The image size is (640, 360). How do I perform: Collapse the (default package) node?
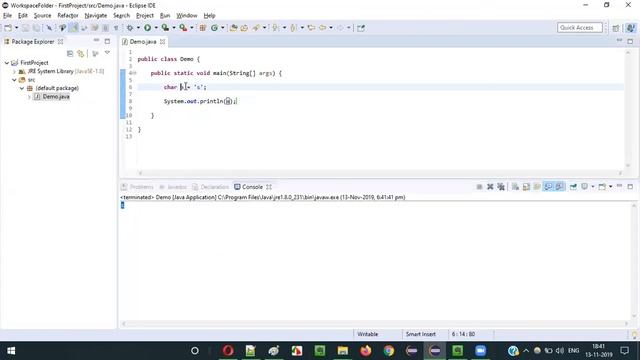point(22,88)
